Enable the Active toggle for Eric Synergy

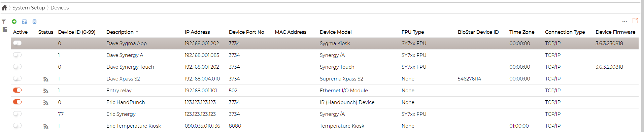17,114
